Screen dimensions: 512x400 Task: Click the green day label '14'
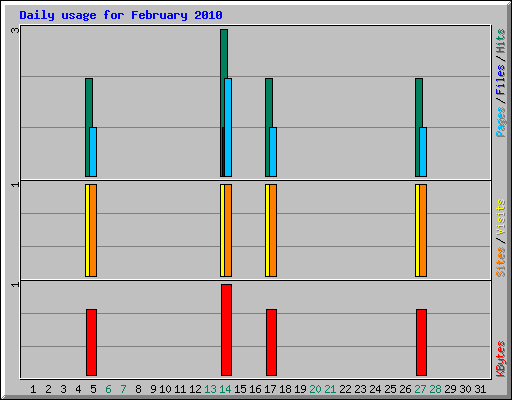coord(225,389)
